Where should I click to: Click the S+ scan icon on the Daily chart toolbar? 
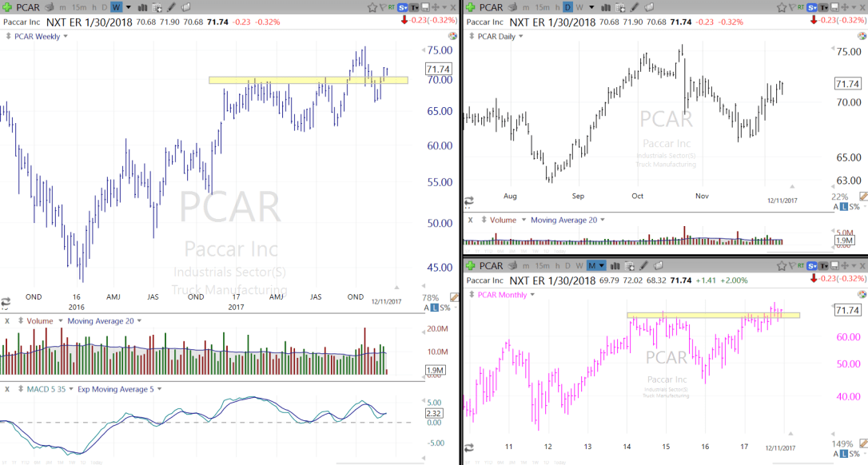[811, 7]
